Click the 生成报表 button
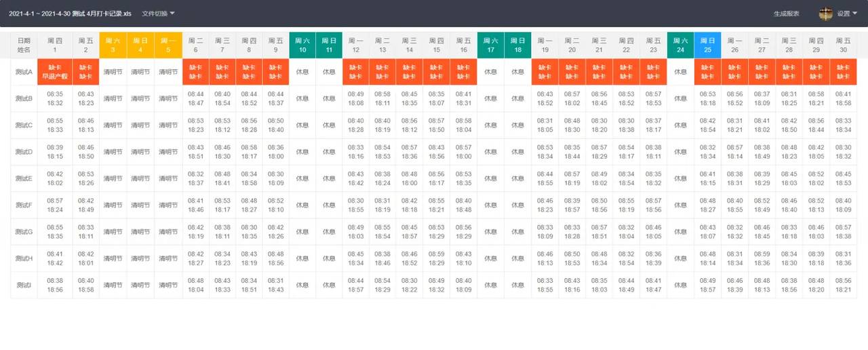This screenshot has width=868, height=350. click(x=786, y=14)
